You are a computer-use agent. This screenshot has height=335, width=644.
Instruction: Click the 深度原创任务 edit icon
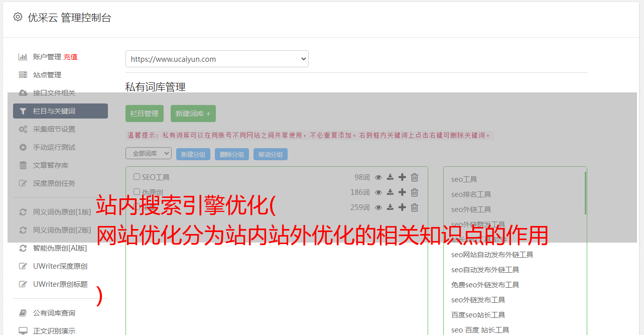(x=23, y=183)
